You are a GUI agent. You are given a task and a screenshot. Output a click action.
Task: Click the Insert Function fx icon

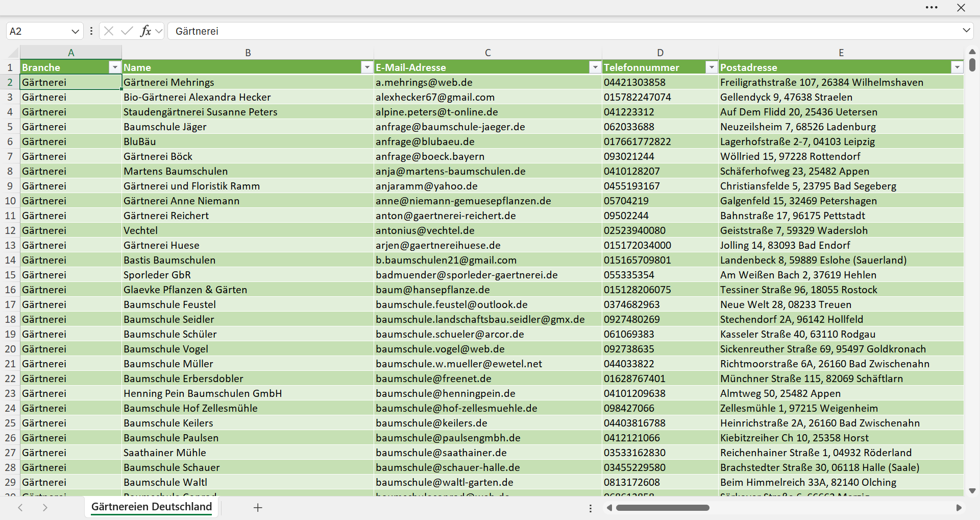pos(145,31)
